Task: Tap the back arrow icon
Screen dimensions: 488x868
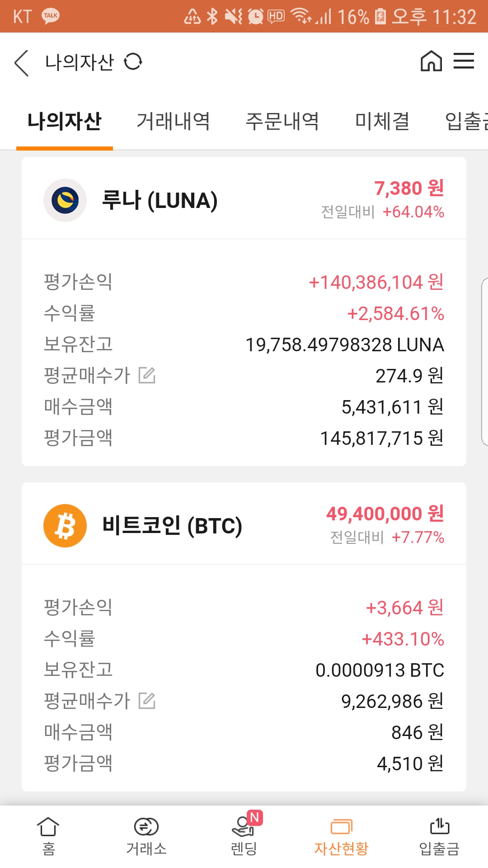Action: [21, 63]
